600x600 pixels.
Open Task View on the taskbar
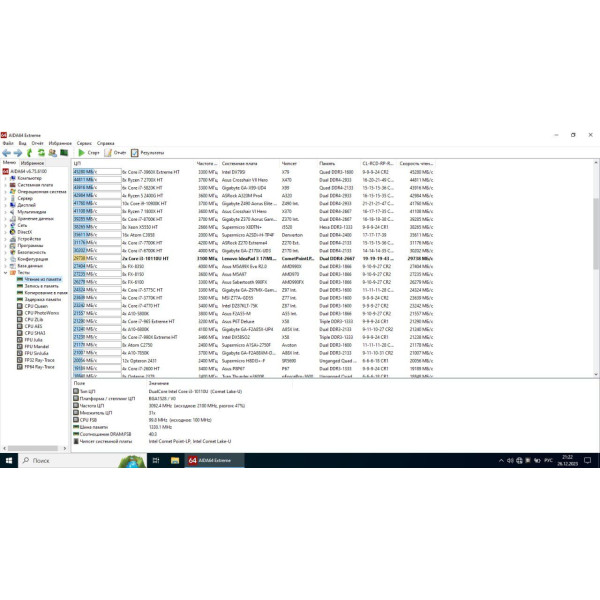click(156, 461)
